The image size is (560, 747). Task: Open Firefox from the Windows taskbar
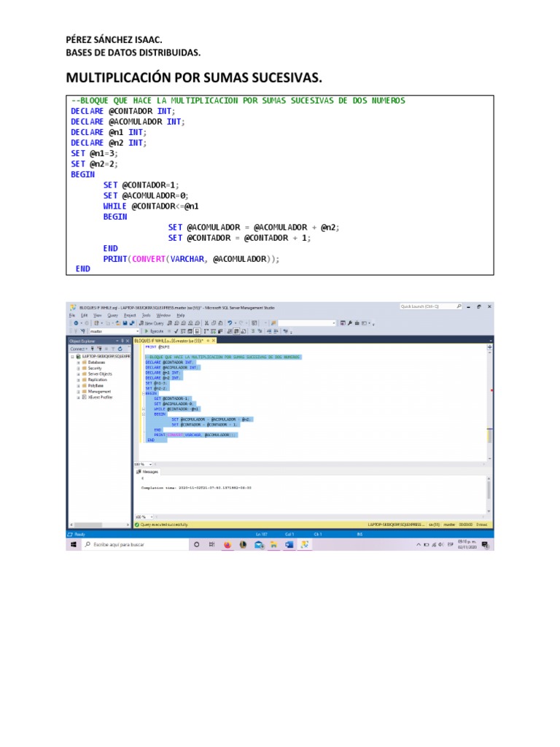click(227, 544)
